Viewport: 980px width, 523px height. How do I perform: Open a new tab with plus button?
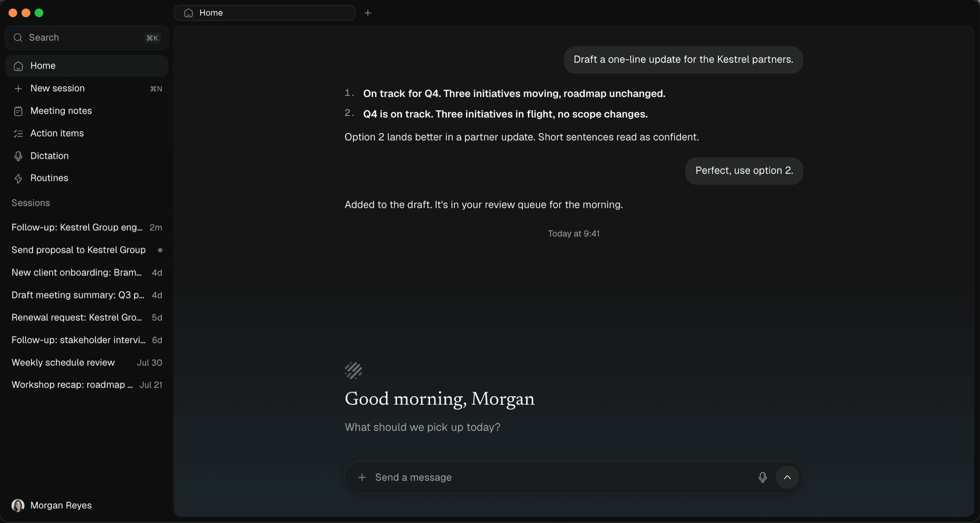367,13
